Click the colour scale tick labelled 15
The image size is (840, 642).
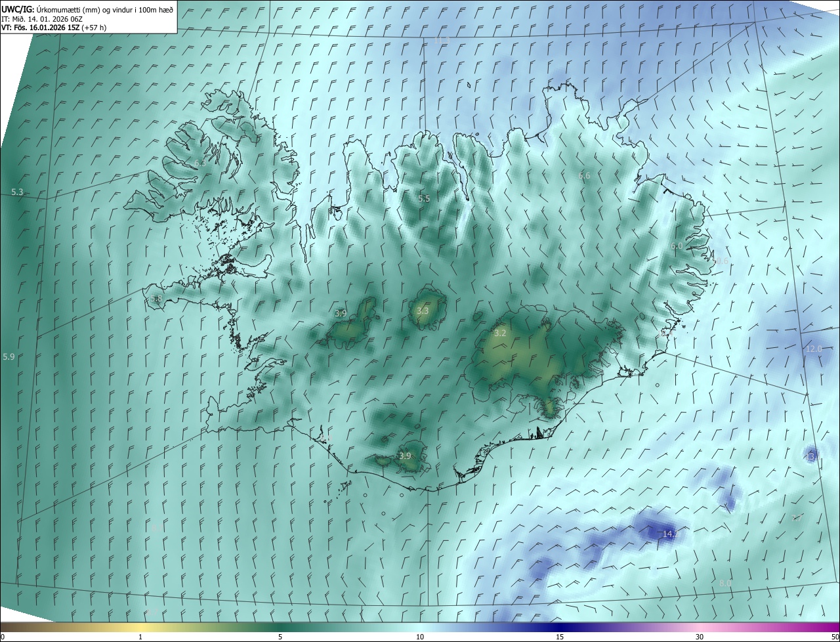tap(560, 637)
